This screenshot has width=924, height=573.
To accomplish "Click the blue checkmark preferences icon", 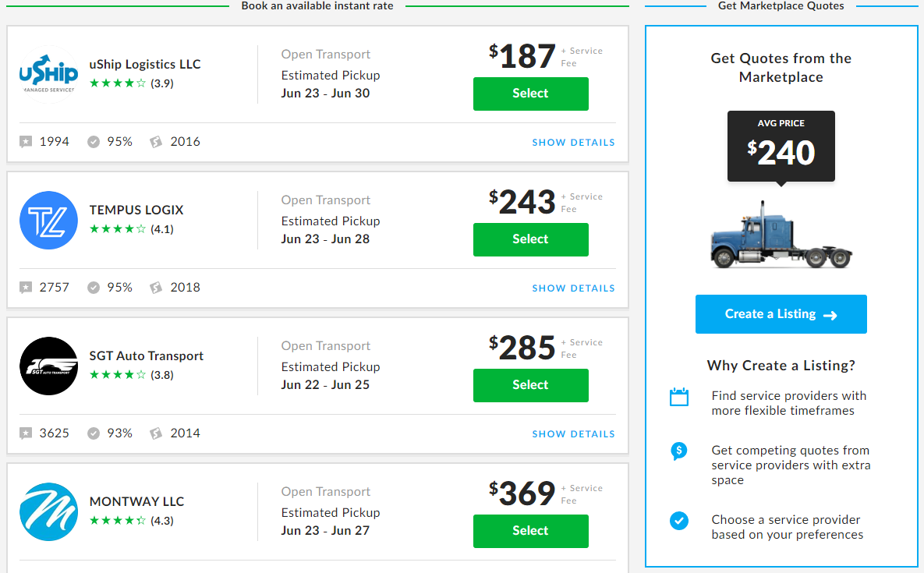I will click(x=679, y=521).
